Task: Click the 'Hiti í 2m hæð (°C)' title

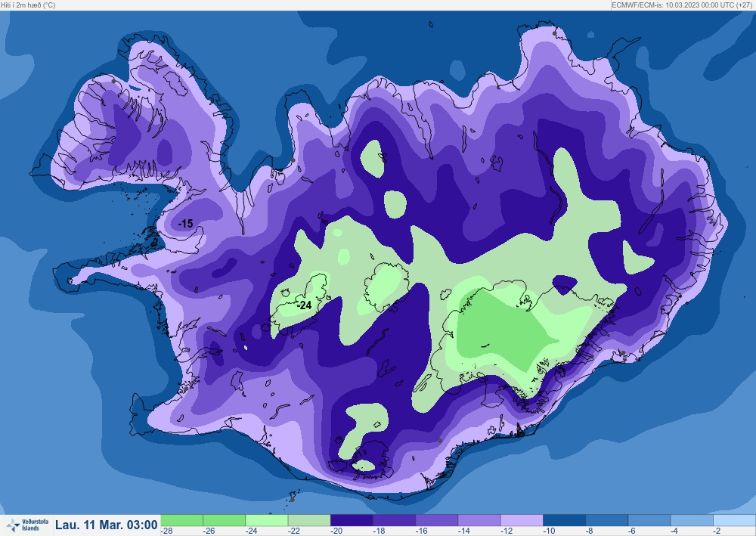Action: coord(28,5)
